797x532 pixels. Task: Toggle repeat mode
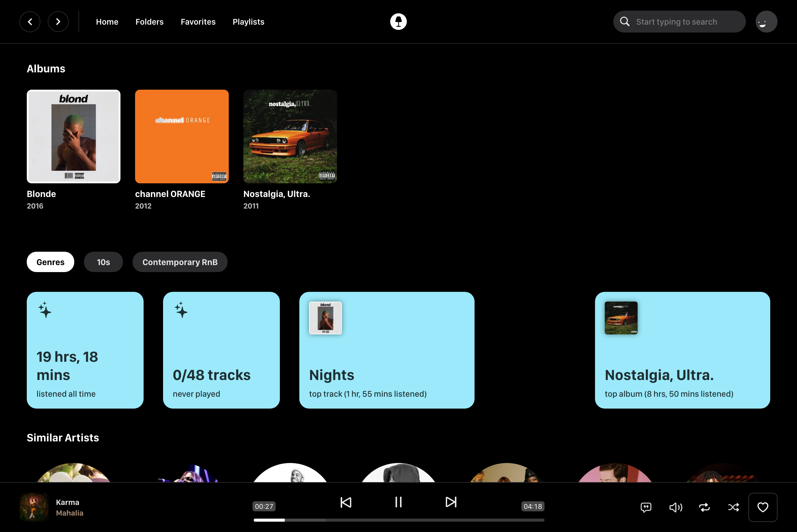click(704, 507)
